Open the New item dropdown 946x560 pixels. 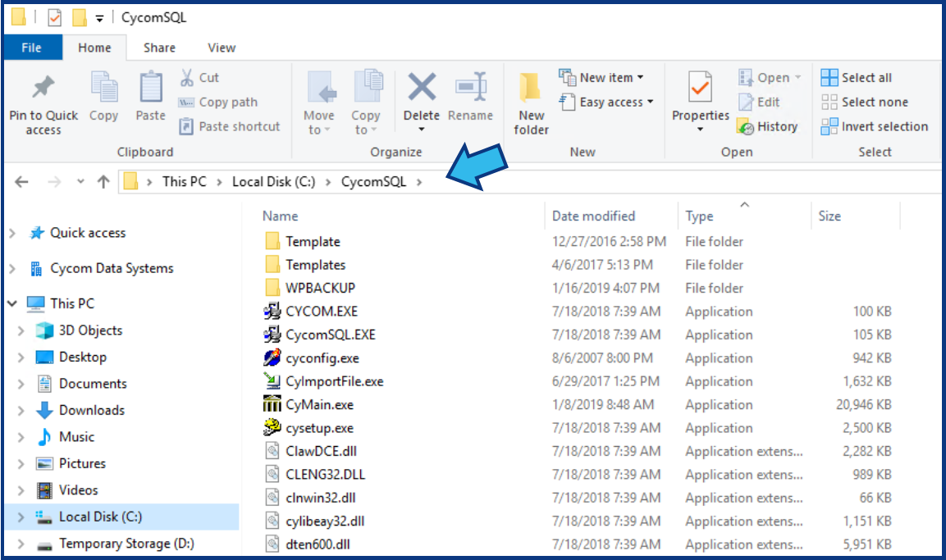coord(605,76)
